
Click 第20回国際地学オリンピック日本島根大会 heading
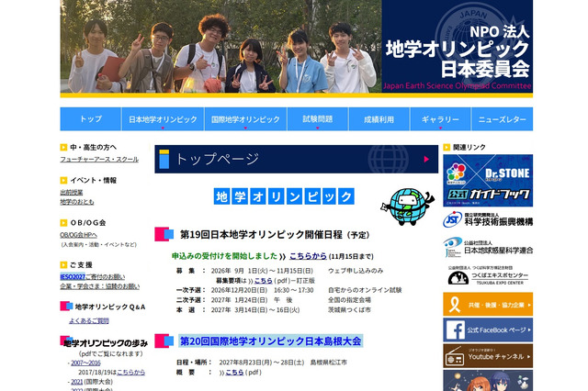tap(270, 341)
